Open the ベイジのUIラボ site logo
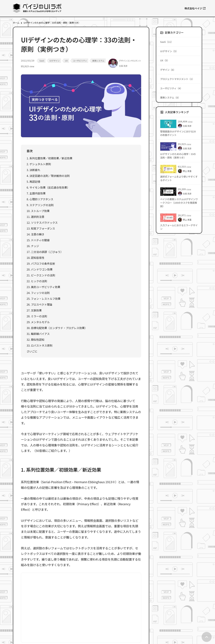 [37, 8]
